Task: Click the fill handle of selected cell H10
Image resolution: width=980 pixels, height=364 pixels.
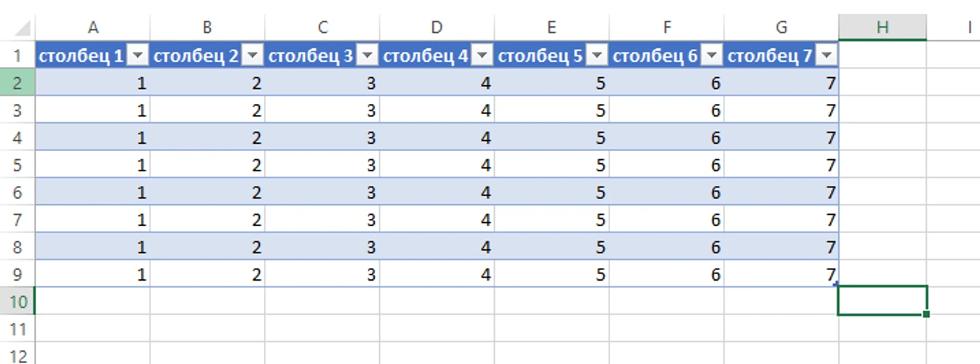Action: [926, 314]
